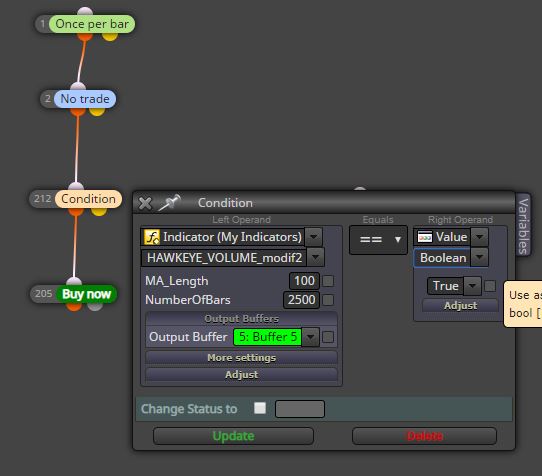Screen dimensions: 542x476
Task: Click Adjust under Left Operand
Action: click(x=241, y=374)
